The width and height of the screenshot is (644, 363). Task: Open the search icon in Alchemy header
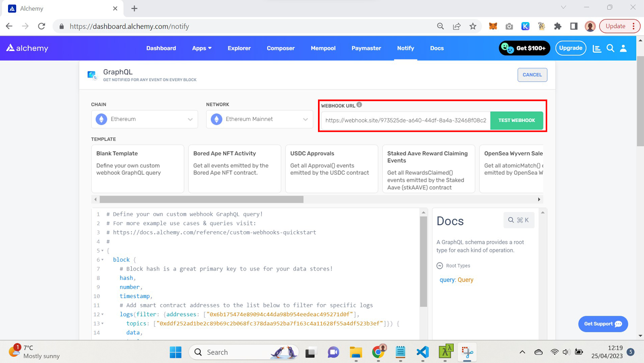610,48
